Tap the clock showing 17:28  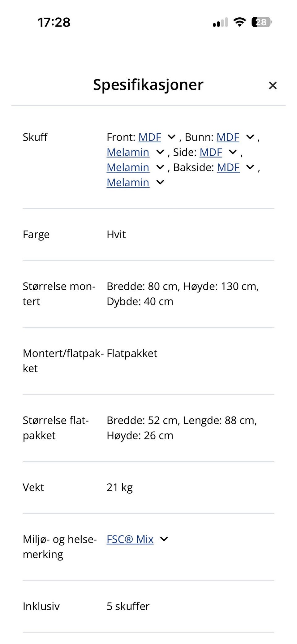[54, 22]
